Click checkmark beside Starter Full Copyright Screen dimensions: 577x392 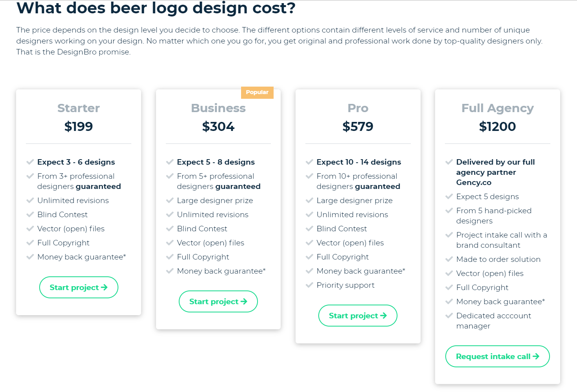click(30, 243)
